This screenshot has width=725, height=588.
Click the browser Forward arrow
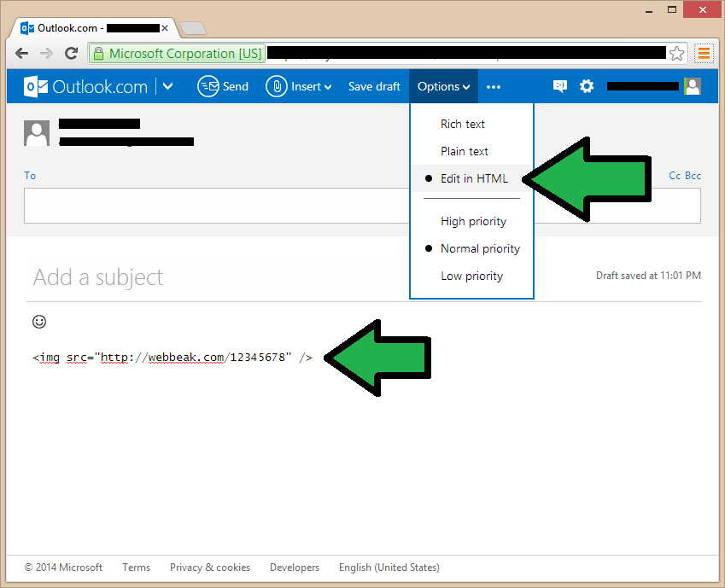pos(46,54)
